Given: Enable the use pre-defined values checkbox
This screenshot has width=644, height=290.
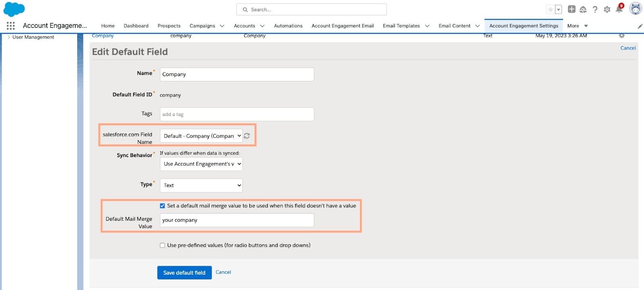Looking at the screenshot, I should tap(163, 245).
